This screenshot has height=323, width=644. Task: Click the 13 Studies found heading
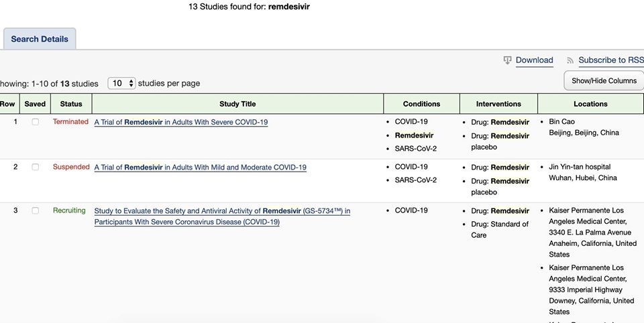click(249, 7)
